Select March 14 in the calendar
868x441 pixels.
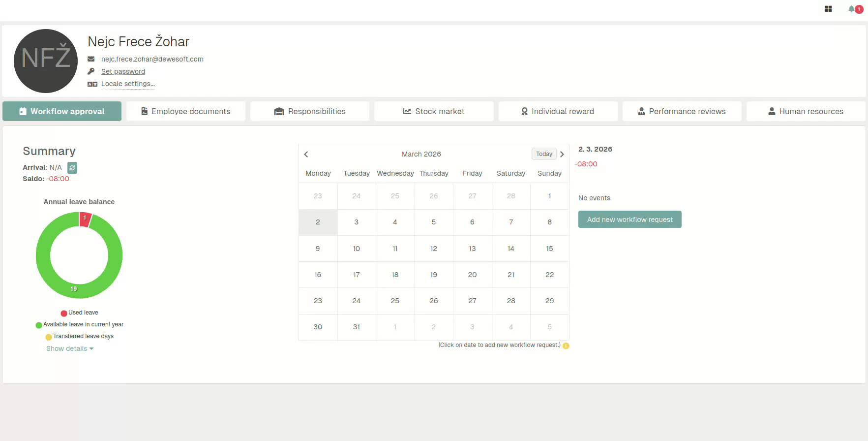click(x=511, y=249)
